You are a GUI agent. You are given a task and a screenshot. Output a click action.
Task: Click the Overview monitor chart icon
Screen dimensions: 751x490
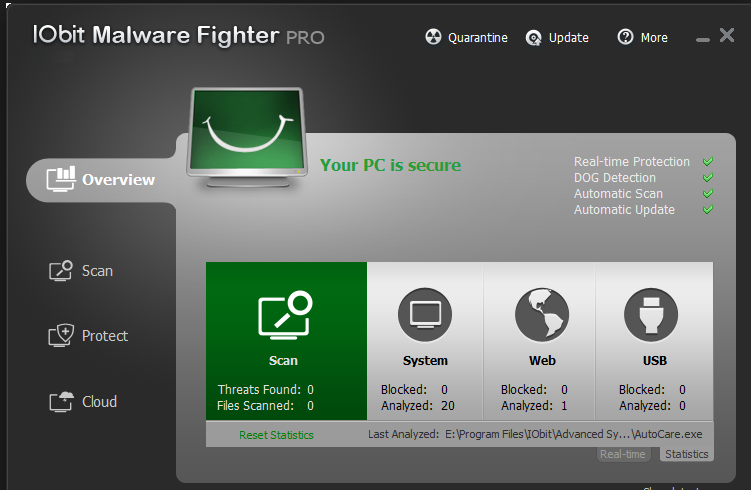[60, 179]
